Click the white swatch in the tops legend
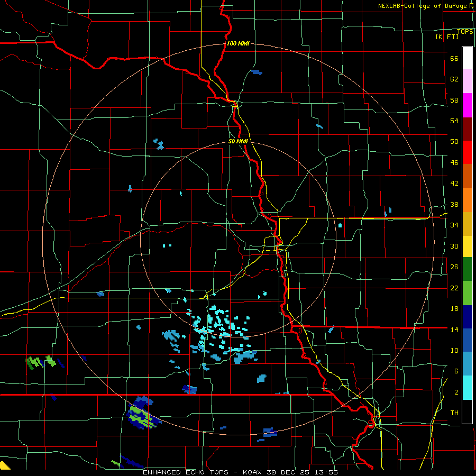 point(467,58)
